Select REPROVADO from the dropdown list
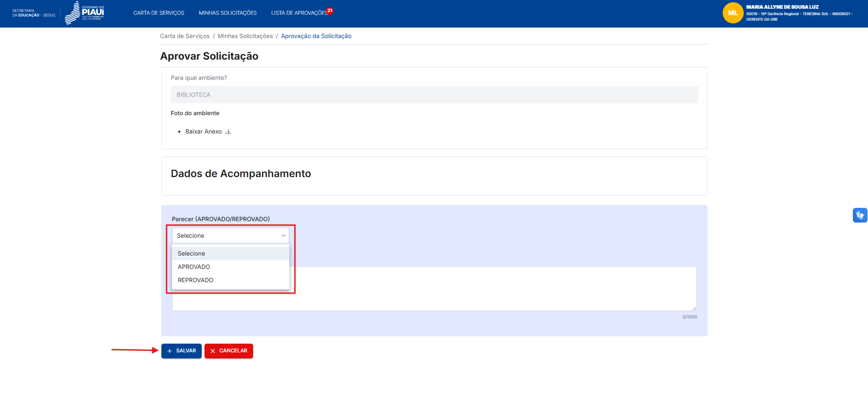 tap(195, 280)
